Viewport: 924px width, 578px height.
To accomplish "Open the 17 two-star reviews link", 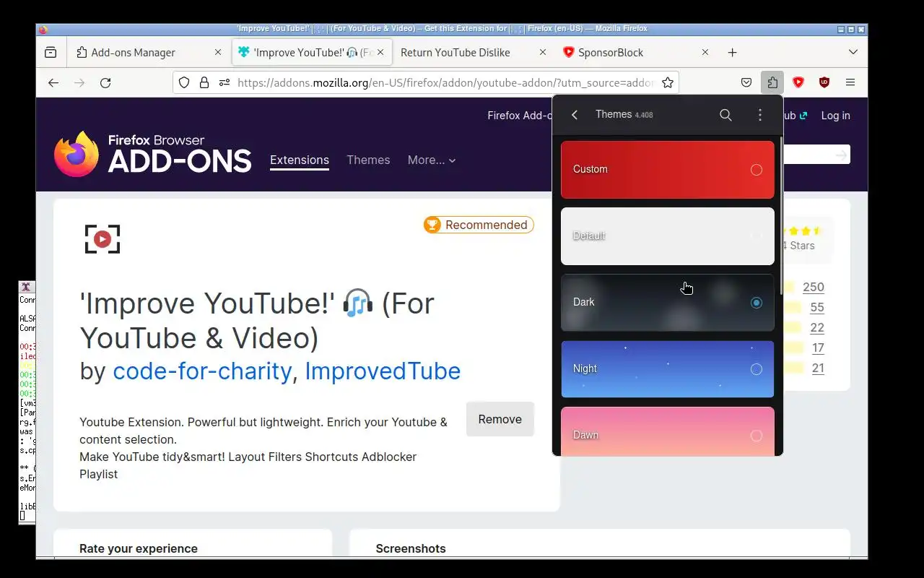I will [818, 348].
